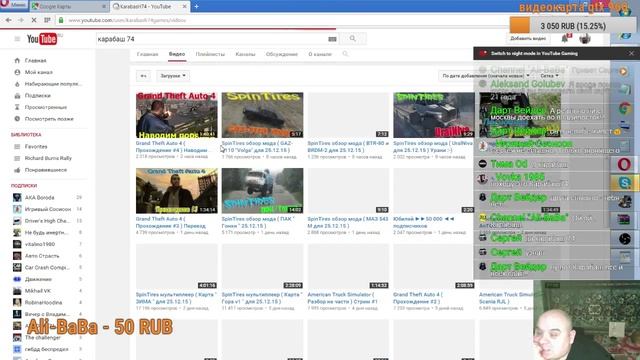Click the YouTube logo
The height and width of the screenshot is (360, 640).
pos(42,39)
